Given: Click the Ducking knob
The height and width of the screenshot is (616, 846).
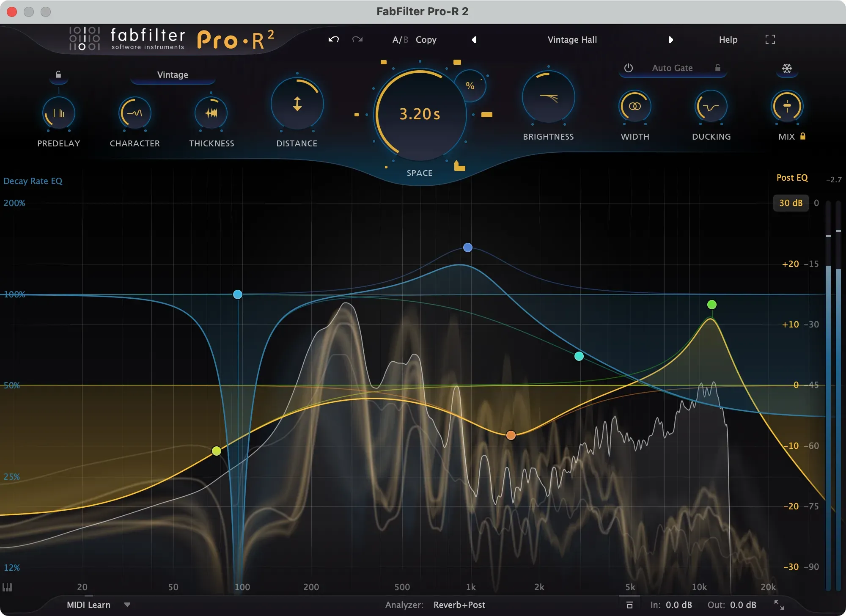Looking at the screenshot, I should click(x=711, y=106).
